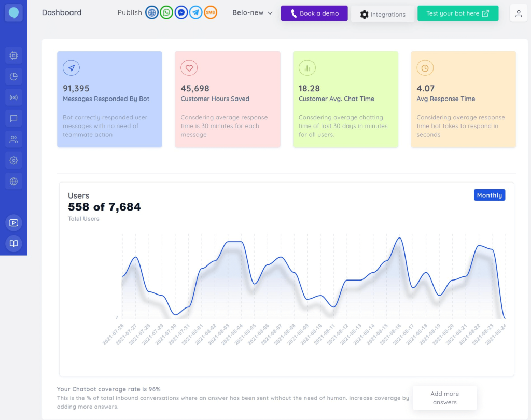Image resolution: width=531 pixels, height=420 pixels.
Task: Select the Messenger publish channel icon
Action: 181,13
